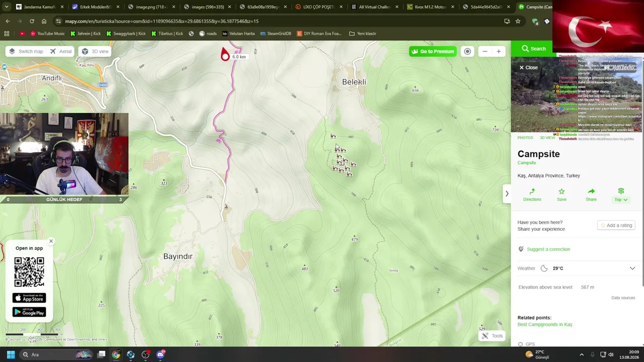The image size is (644, 362).
Task: Open the SteamGridDB bookmark
Action: [x=276, y=34]
